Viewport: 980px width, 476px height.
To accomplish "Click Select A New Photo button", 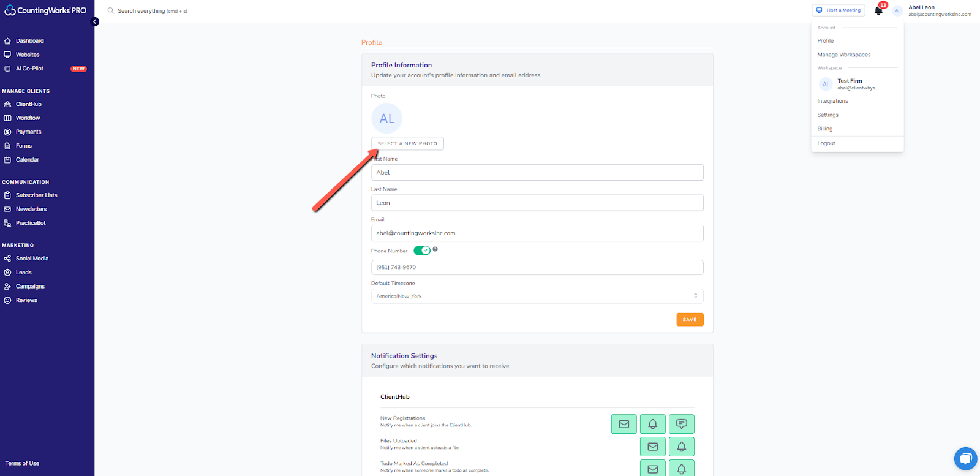I will tap(407, 144).
